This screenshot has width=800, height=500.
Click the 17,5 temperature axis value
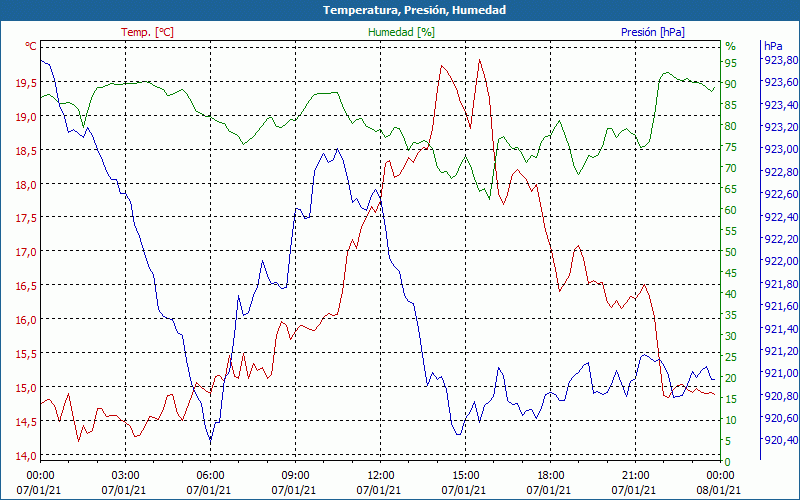click(x=27, y=218)
